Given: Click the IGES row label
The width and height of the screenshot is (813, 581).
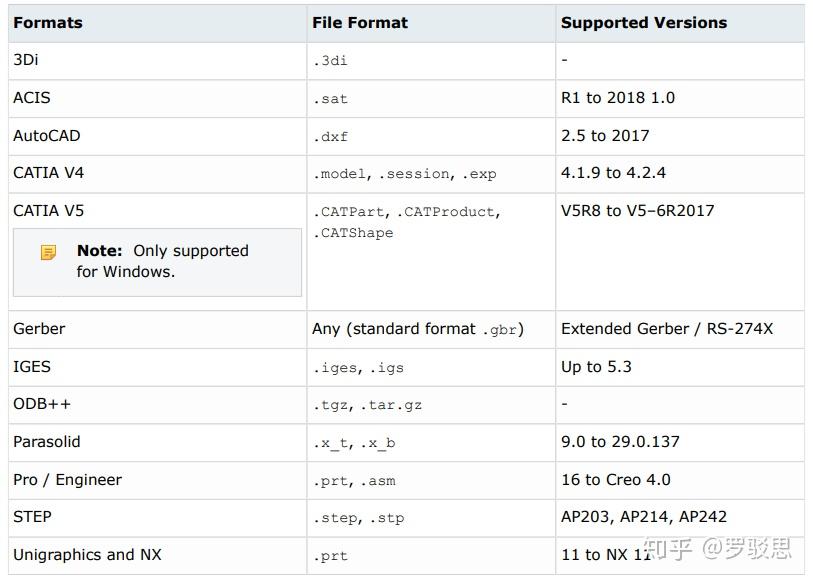Looking at the screenshot, I should (x=32, y=367).
